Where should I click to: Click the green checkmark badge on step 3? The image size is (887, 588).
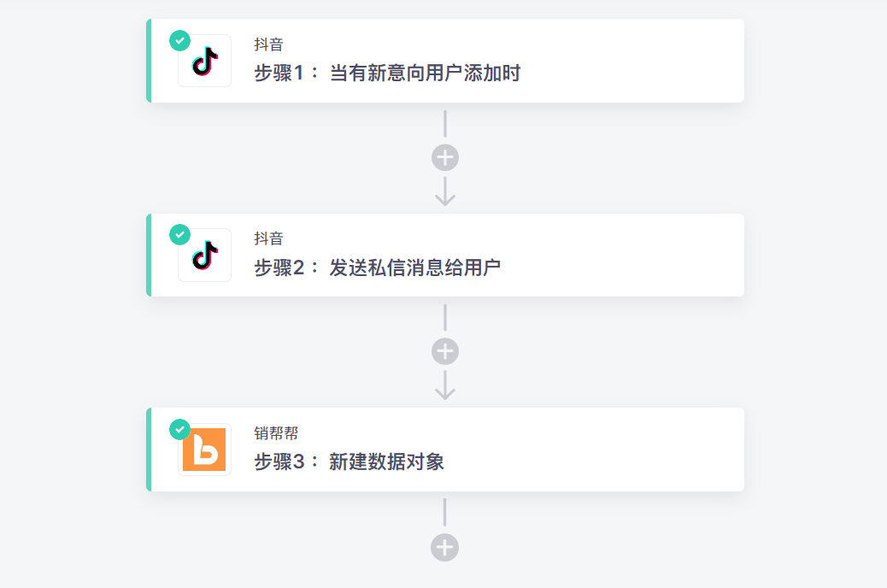[179, 429]
